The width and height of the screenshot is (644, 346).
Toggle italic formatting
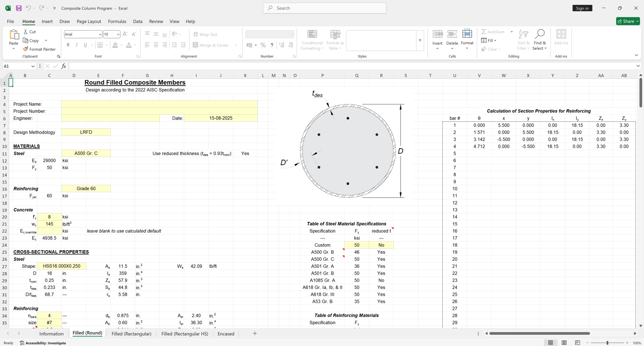click(77, 45)
